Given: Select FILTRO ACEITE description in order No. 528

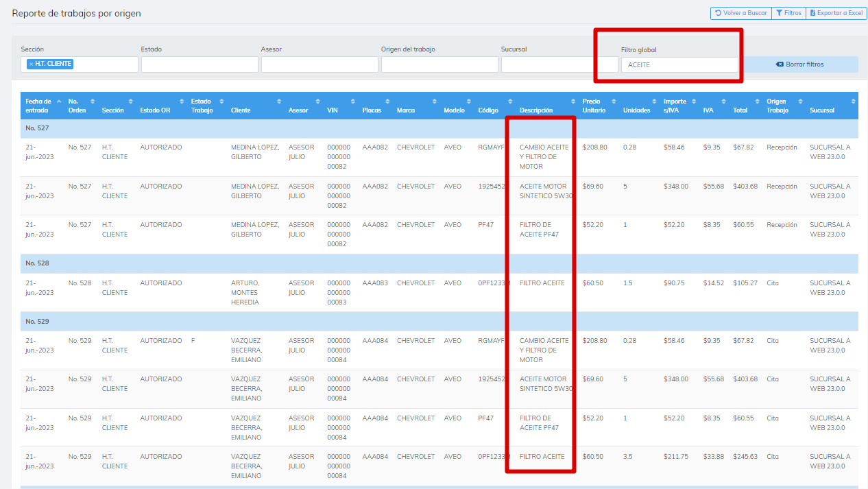Looking at the screenshot, I should coord(542,283).
